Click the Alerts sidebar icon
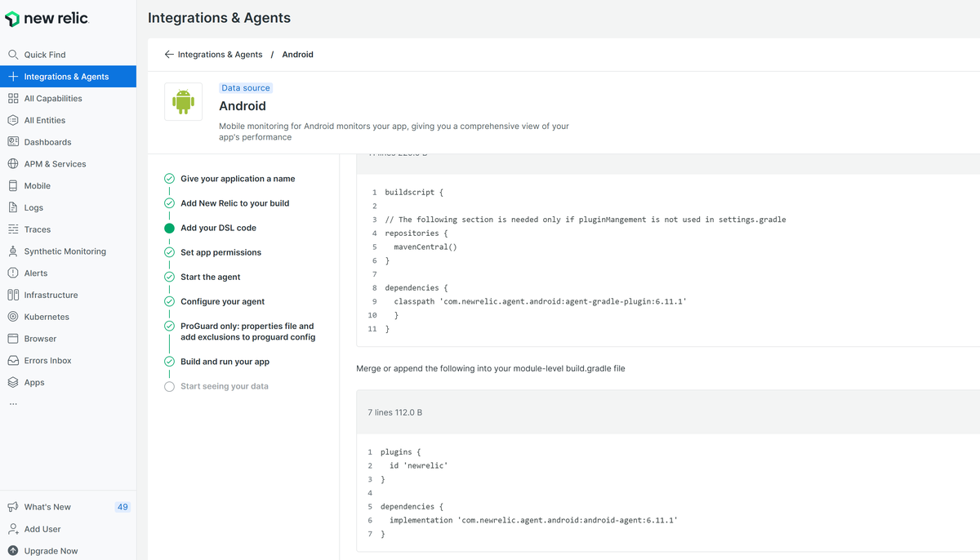 (13, 273)
